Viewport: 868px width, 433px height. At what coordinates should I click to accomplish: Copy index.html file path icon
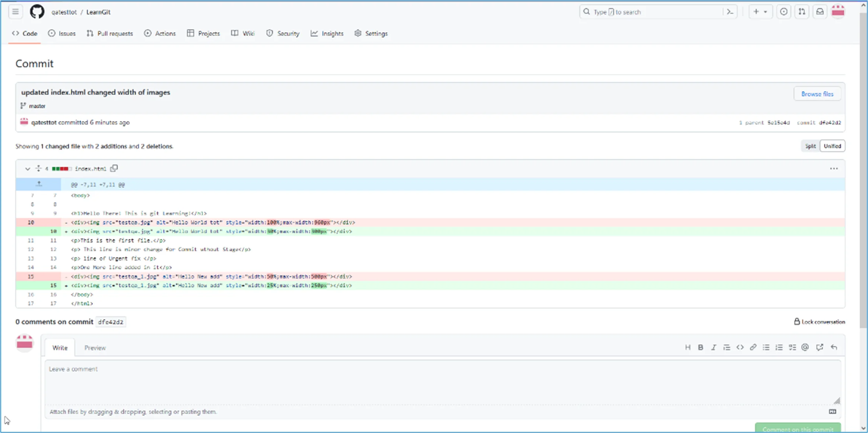pyautogui.click(x=114, y=168)
